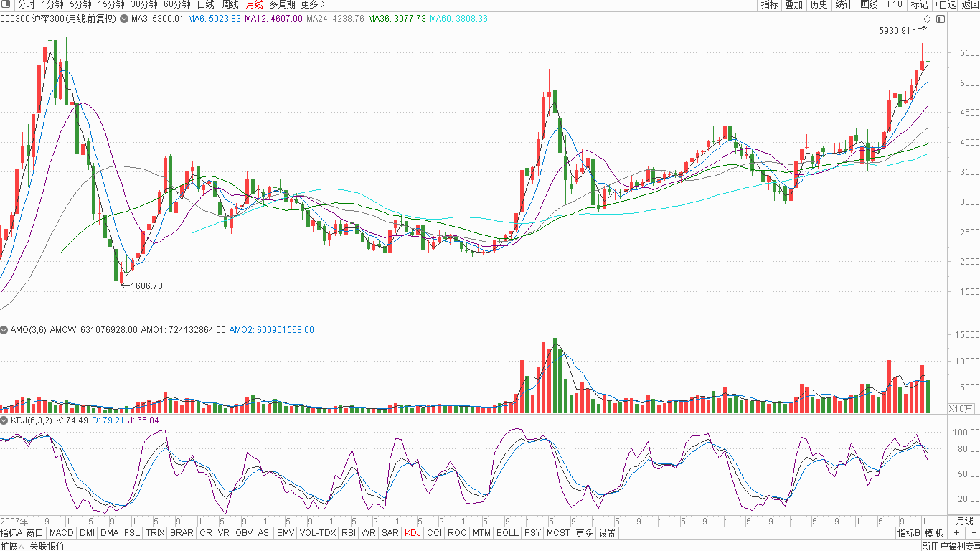Open 更多 indicators in bottom bar
This screenshot has width=980, height=551.
tap(585, 533)
